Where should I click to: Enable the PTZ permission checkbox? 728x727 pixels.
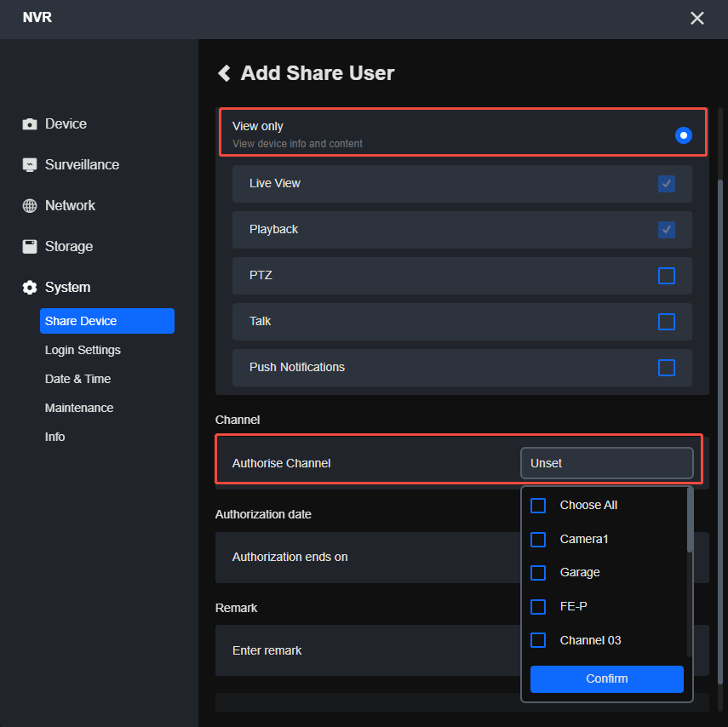click(x=666, y=275)
